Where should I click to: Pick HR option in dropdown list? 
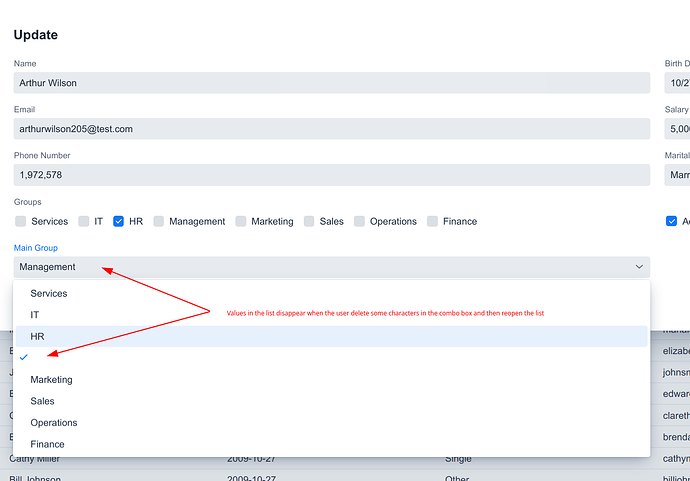coord(37,337)
